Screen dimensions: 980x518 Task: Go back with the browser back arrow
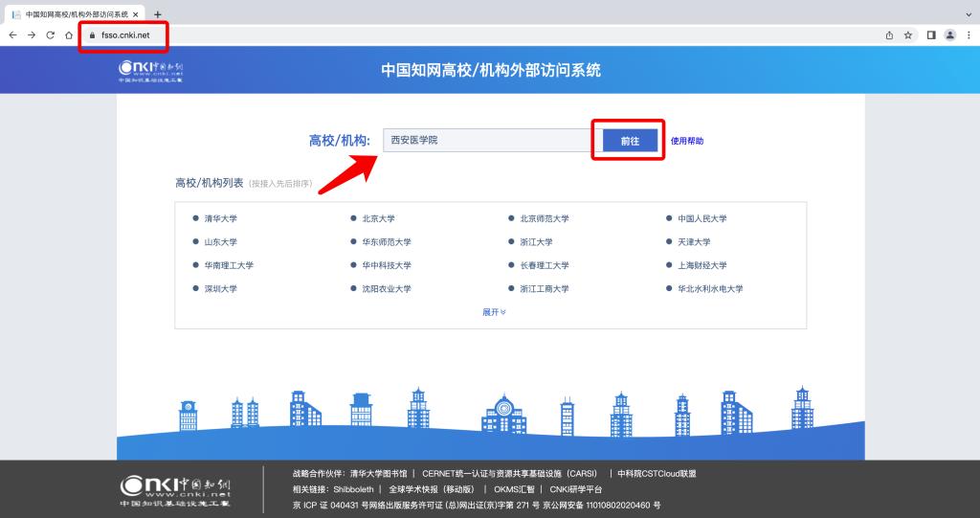click(x=12, y=35)
